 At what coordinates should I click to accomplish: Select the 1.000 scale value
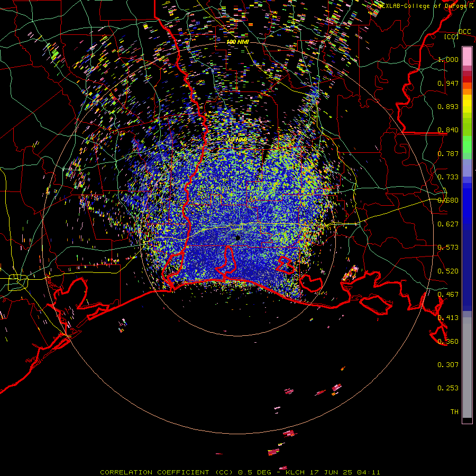448,59
